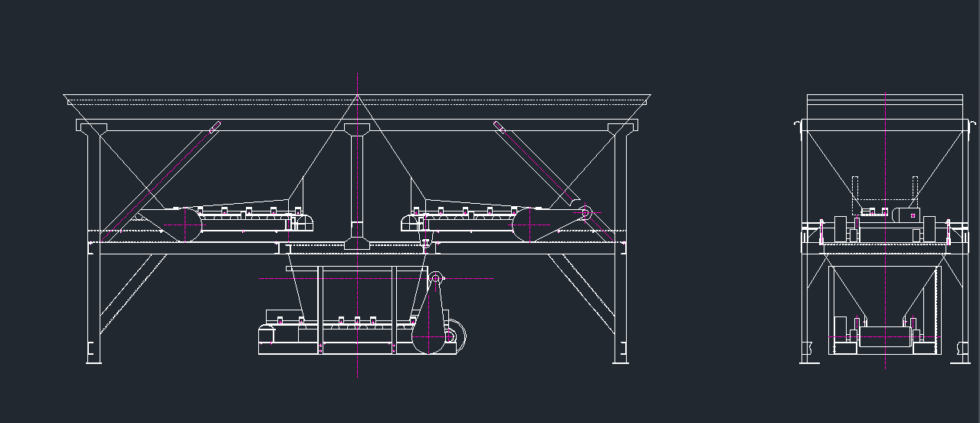Viewport: 980px width, 423px height.
Task: Select the right foot of the side view frame
Action: click(959, 356)
